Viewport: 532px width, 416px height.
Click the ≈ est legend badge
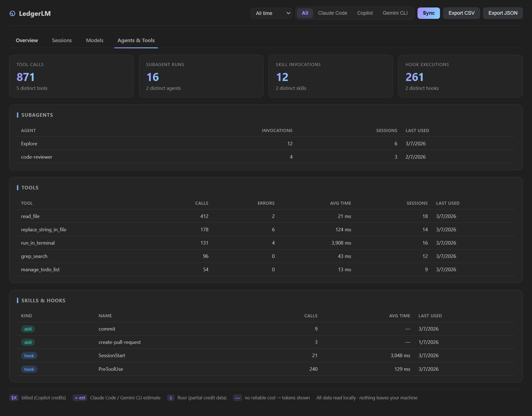click(x=80, y=398)
